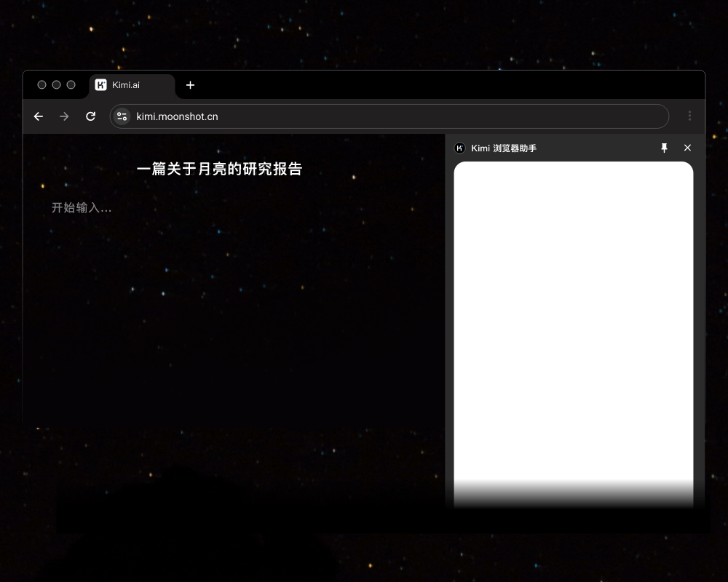Focus the kimi.moonshot.cn address bar
The height and width of the screenshot is (582, 728).
coord(389,116)
